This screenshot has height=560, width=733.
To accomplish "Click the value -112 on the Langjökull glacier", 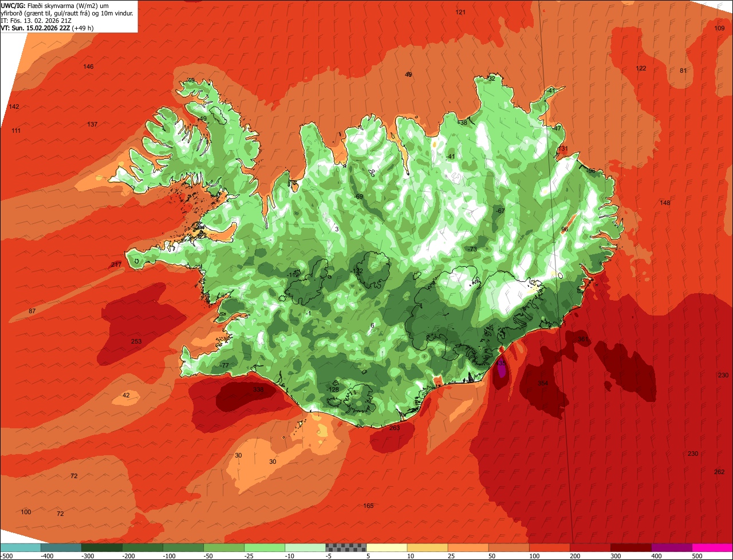I will 293,275.
